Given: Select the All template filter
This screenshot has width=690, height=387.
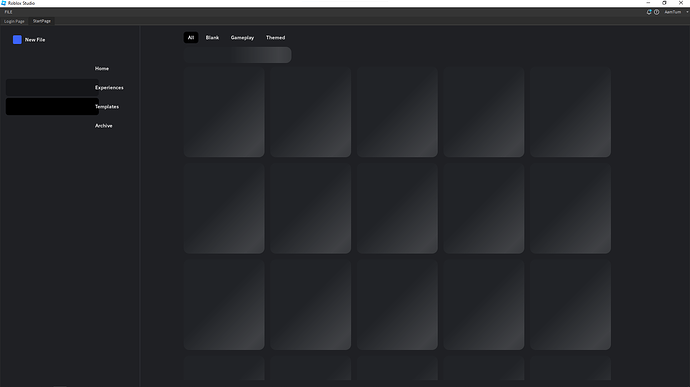Looking at the screenshot, I should click(x=191, y=37).
